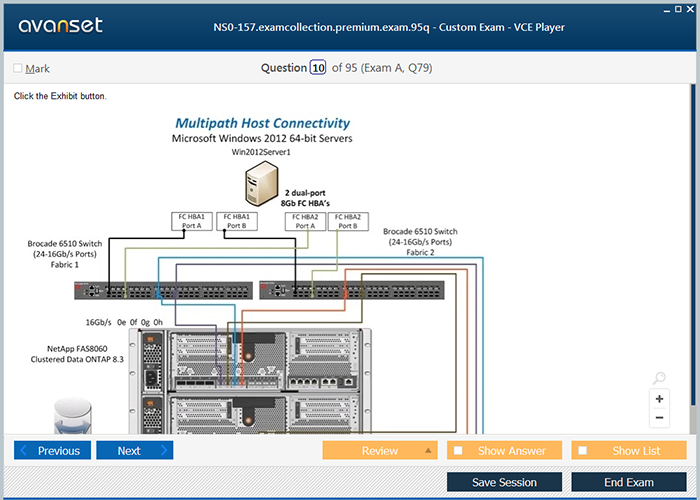
Task: Click the Fabric 2 Brocade switch image
Action: point(352,291)
